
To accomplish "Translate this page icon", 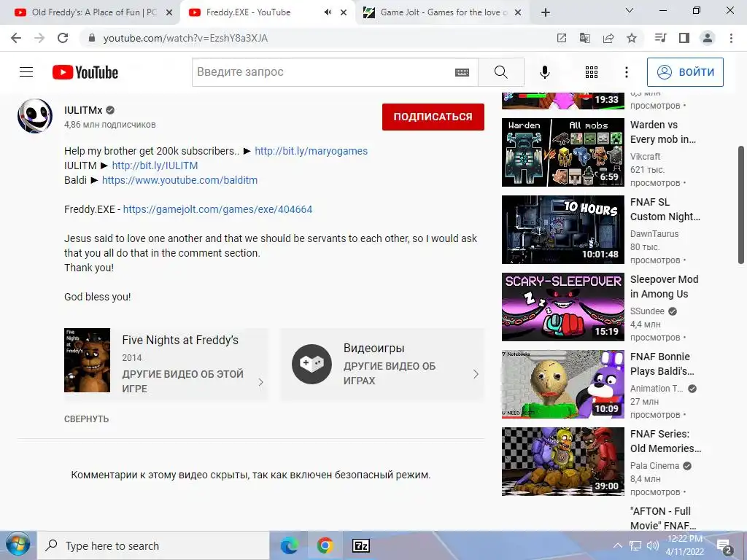I will 584,38.
